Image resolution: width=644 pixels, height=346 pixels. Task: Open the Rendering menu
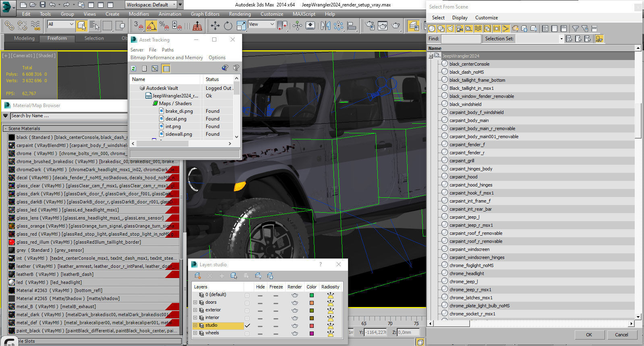[x=240, y=14]
